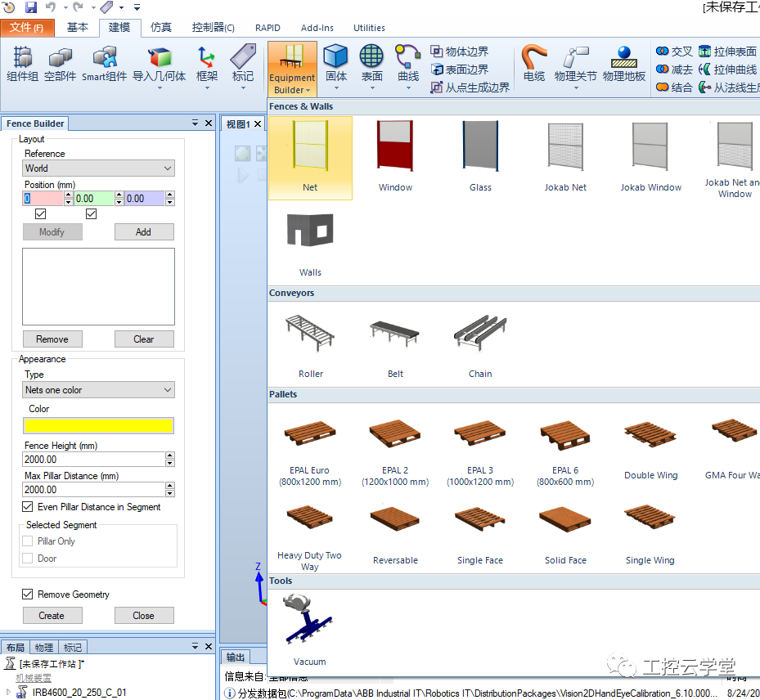Toggle the Pillar Only checkbox
Viewport: 760px width, 700px height.
(x=28, y=541)
